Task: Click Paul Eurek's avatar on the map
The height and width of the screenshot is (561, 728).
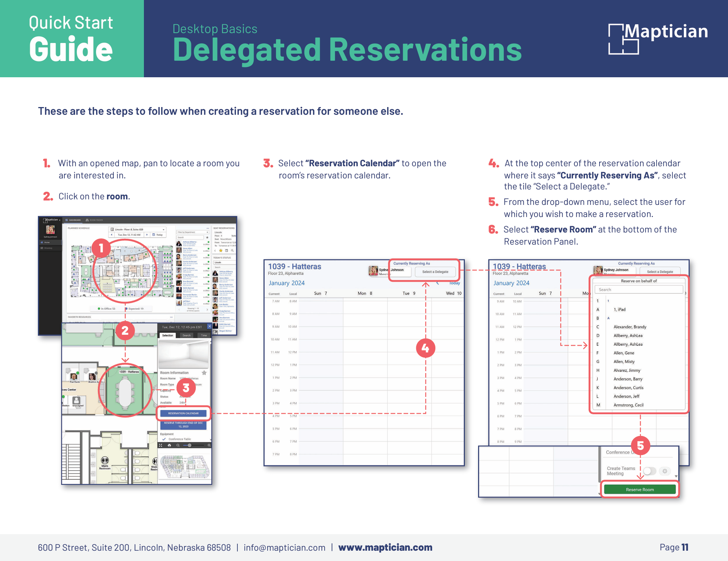Action: [x=74, y=376]
